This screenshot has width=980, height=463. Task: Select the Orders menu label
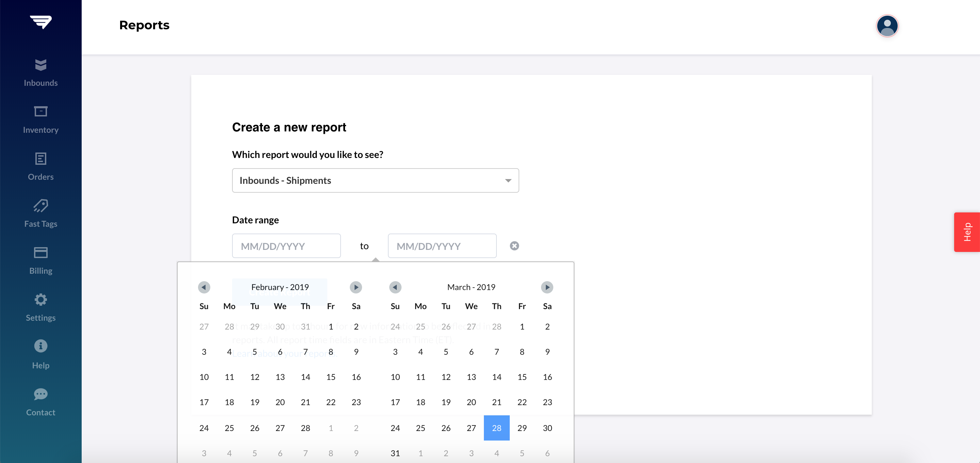41,177
